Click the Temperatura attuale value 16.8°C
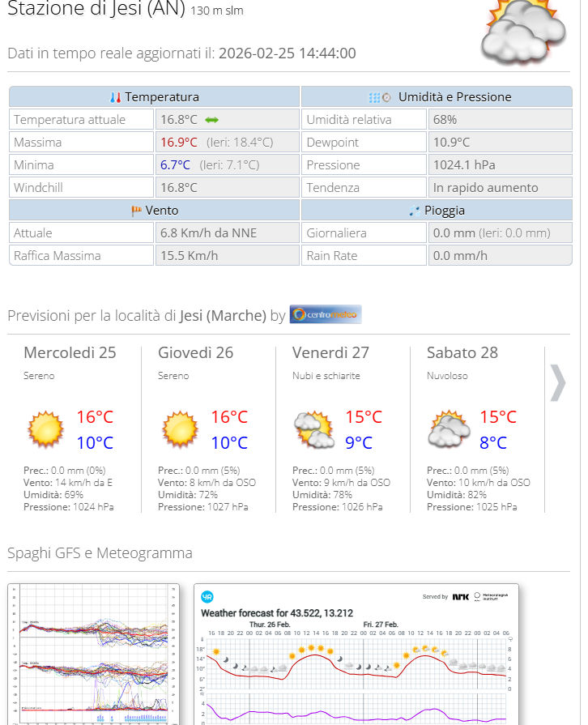This screenshot has width=588, height=725. 178,120
